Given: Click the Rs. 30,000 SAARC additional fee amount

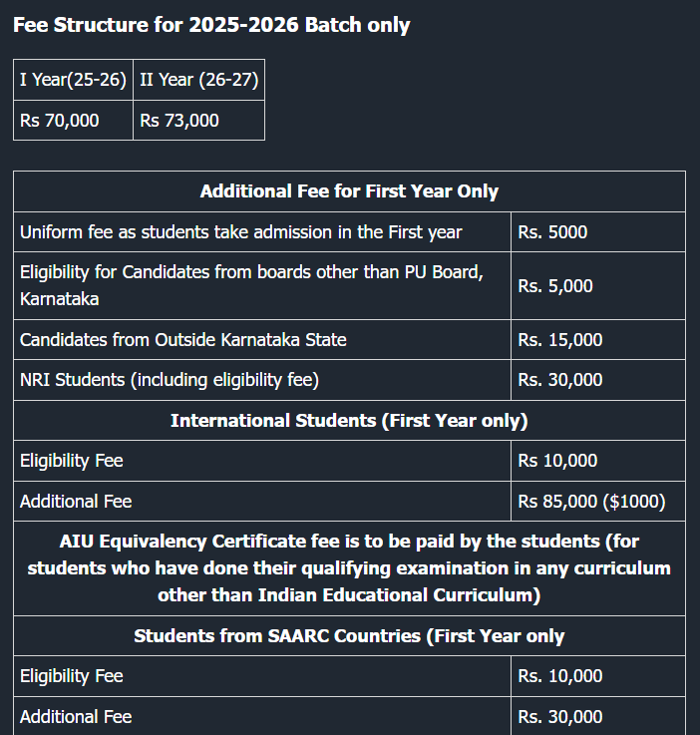Looking at the screenshot, I should 560,717.
